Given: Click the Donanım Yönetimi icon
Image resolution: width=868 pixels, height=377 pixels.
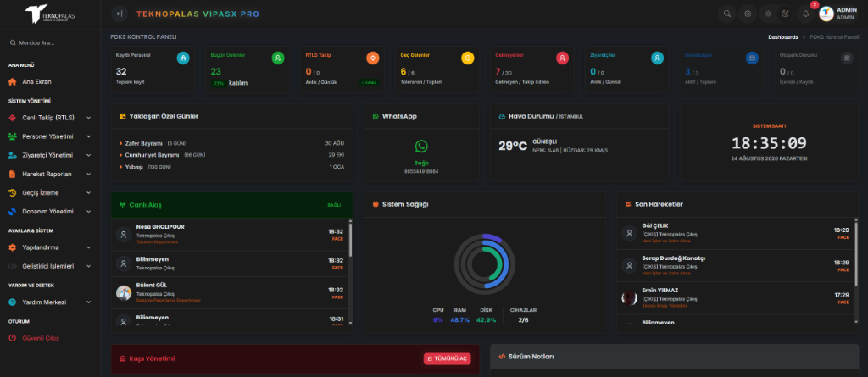Looking at the screenshot, I should [12, 212].
